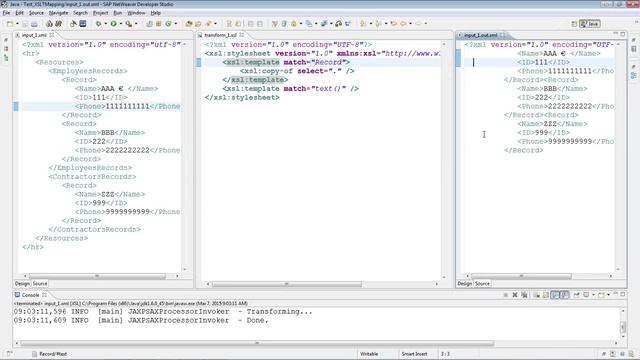The image size is (640, 360).
Task: Click the ContractorsRecords opening tag in input_1.xml
Action: coord(92,177)
